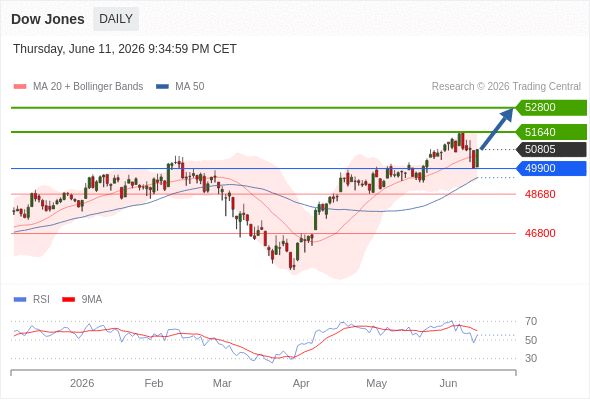The height and width of the screenshot is (400, 590).
Task: Click the RSI 70 level value
Action: [x=531, y=321]
